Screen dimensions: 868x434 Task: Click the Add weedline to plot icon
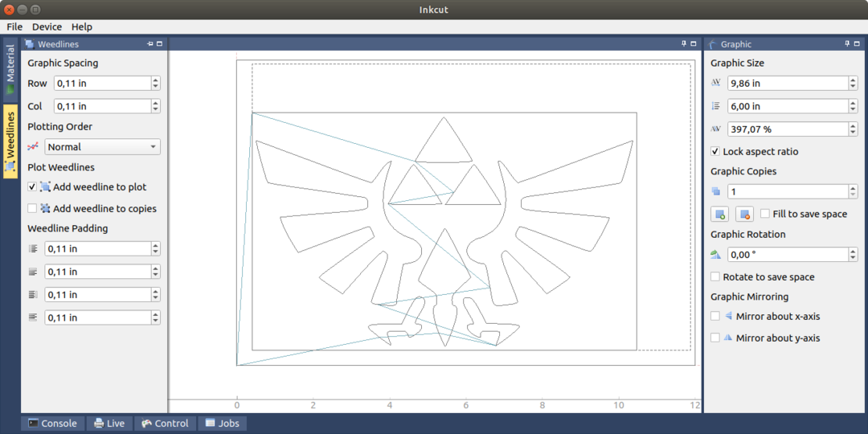click(x=45, y=187)
